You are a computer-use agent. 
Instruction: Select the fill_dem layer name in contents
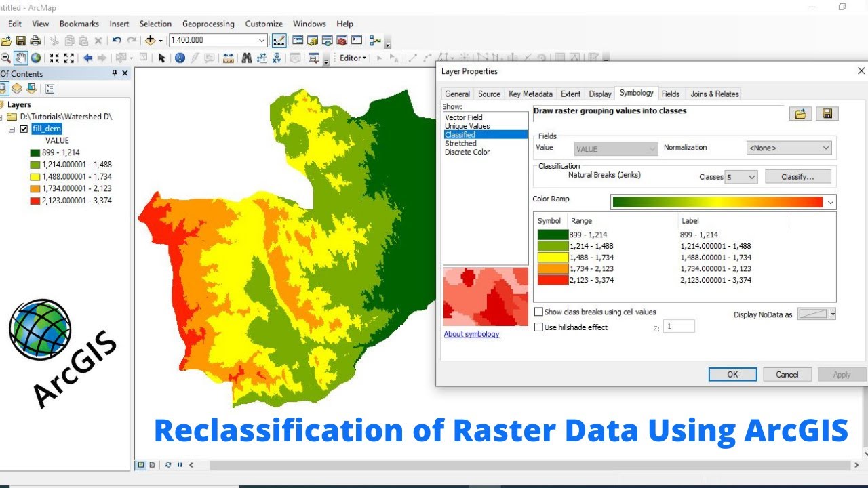[x=47, y=129]
